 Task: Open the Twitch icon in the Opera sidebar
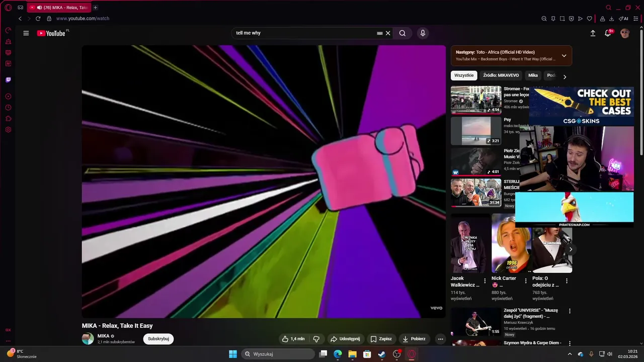coord(8,80)
